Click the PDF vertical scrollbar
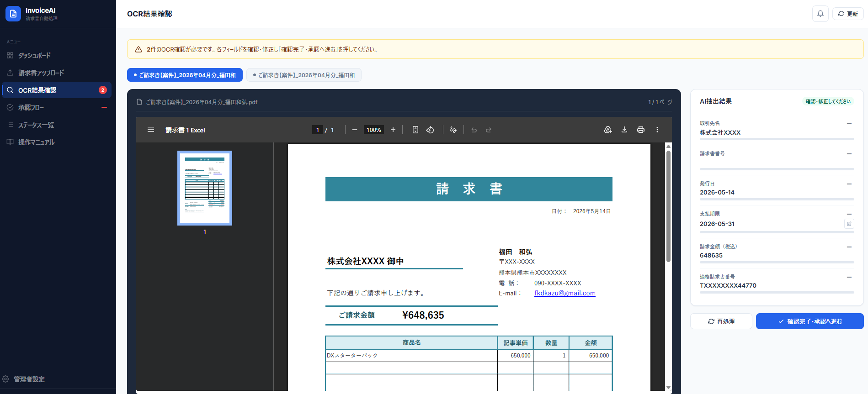Image resolution: width=868 pixels, height=394 pixels. (668, 206)
